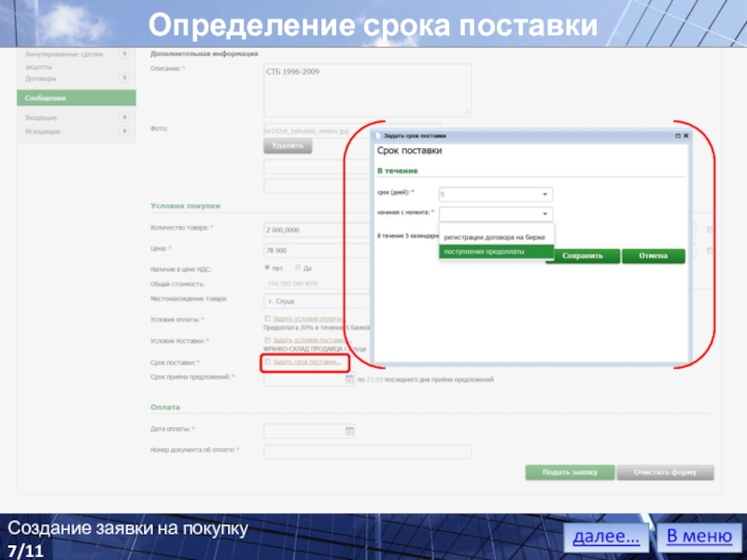This screenshot has width=747, height=560.
Task: Open calendar for Срок приёма предложений
Action: (x=349, y=379)
